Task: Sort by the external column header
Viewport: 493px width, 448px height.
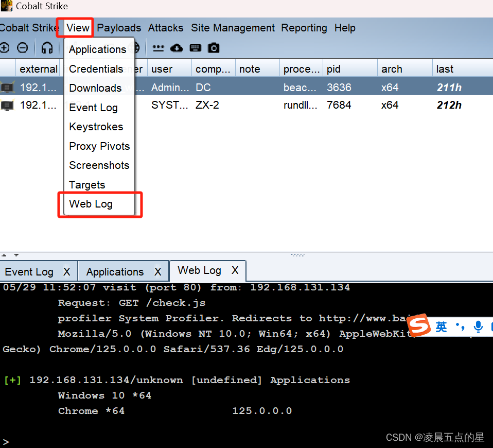Action: pyautogui.click(x=38, y=69)
